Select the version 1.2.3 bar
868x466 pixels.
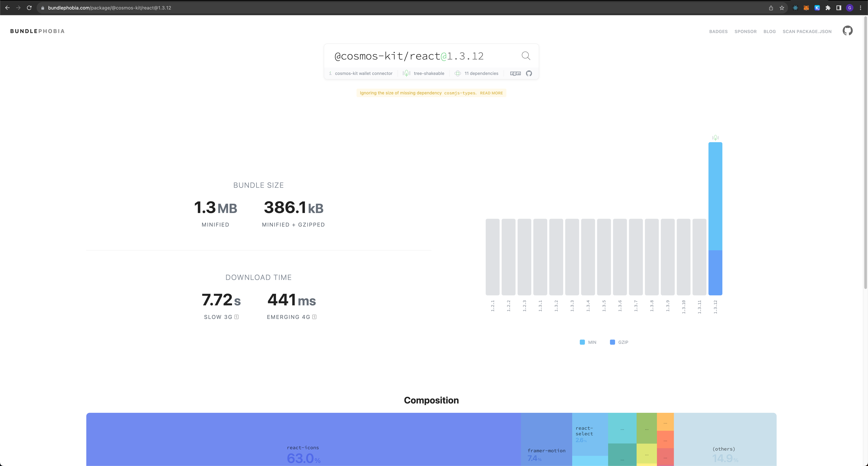(x=524, y=257)
